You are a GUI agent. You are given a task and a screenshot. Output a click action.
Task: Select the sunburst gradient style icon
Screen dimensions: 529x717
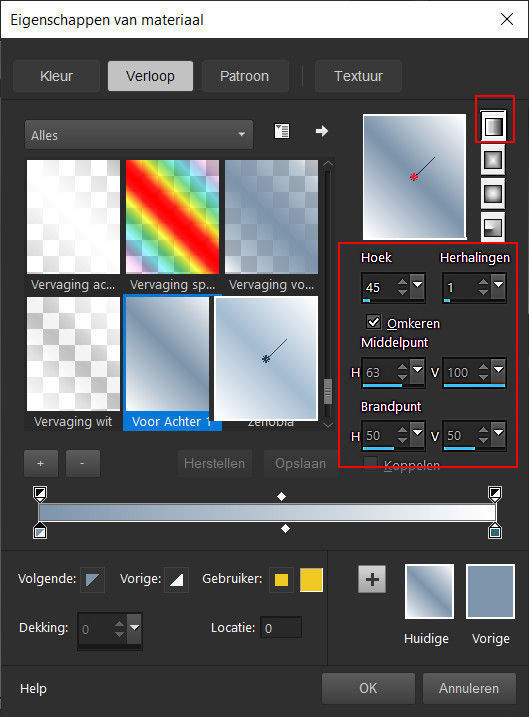coord(493,194)
